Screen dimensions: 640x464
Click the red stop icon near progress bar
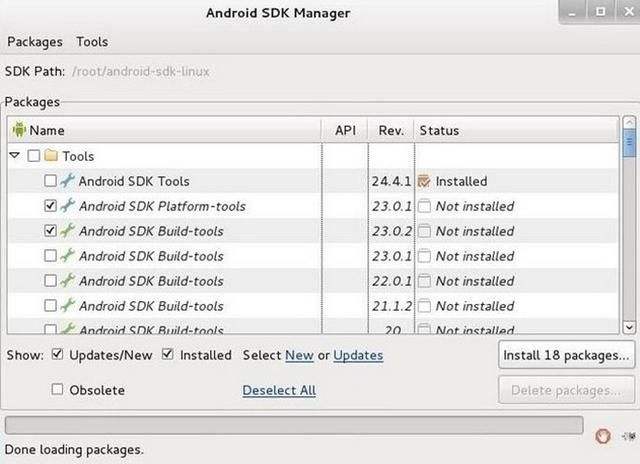point(602,436)
